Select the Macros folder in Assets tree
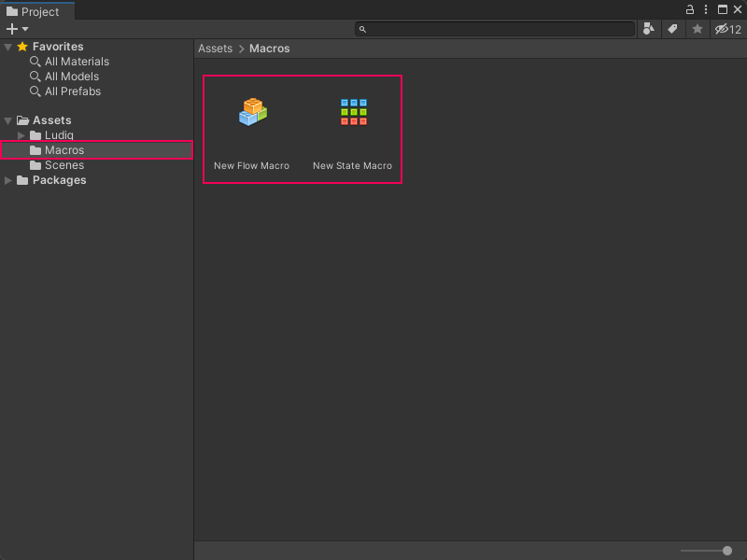The height and width of the screenshot is (560, 747). coord(63,150)
